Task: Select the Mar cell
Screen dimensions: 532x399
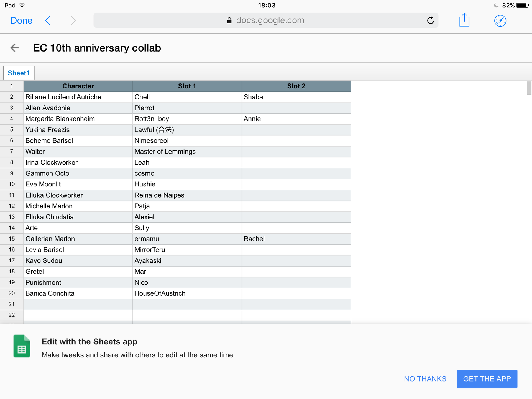Action: (x=187, y=272)
